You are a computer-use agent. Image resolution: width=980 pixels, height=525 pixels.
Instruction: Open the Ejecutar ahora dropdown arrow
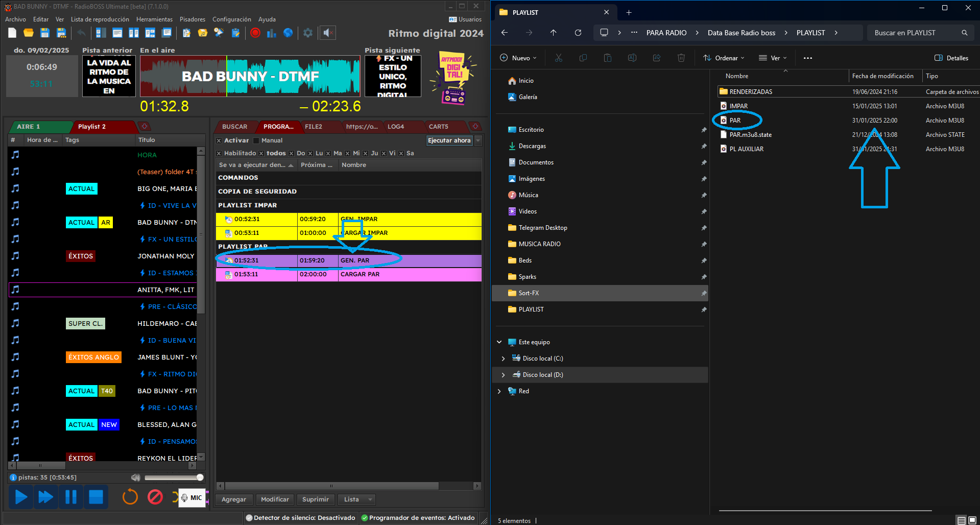tap(478, 140)
